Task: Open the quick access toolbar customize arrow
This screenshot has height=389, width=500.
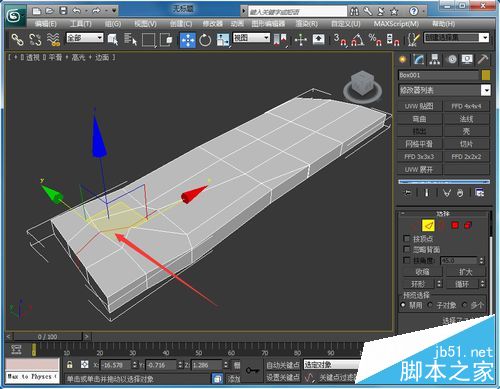Action: pos(114,11)
